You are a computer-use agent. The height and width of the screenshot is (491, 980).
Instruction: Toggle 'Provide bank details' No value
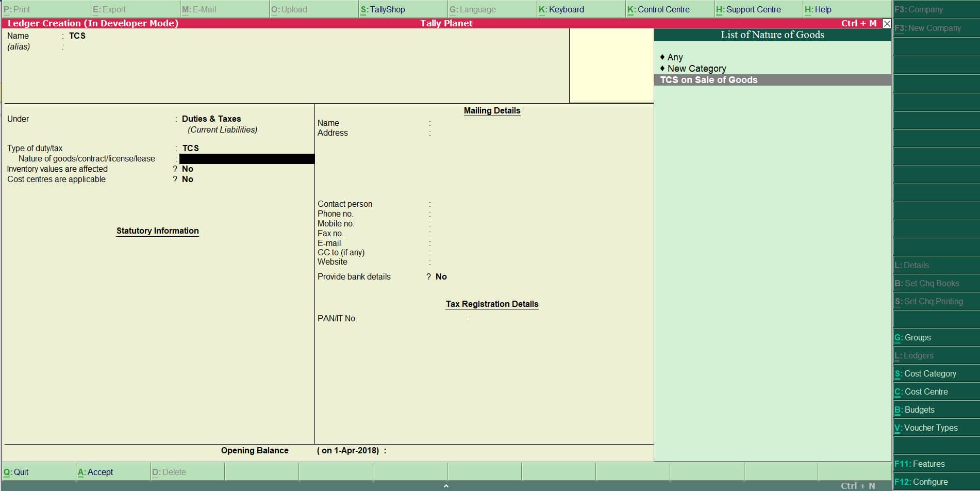point(441,276)
